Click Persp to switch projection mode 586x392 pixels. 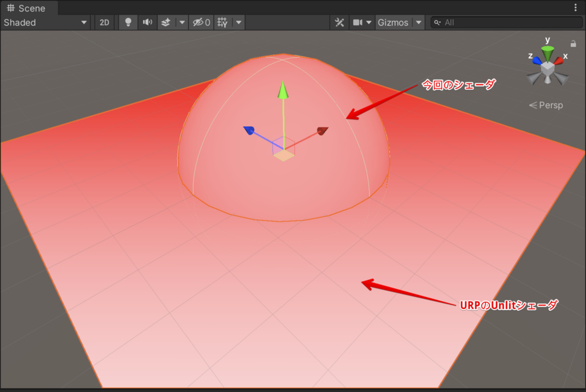click(550, 105)
